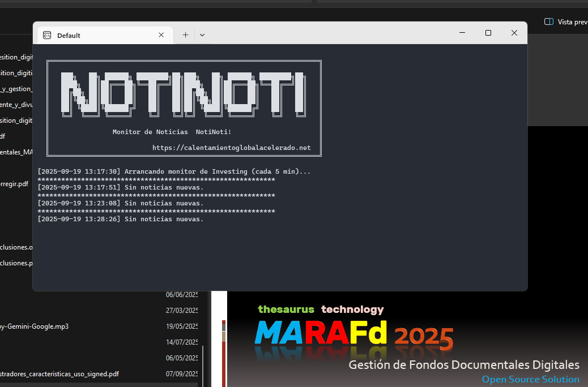The image size is (588, 387).
Task: Close the Default terminal tab
Action: click(161, 35)
